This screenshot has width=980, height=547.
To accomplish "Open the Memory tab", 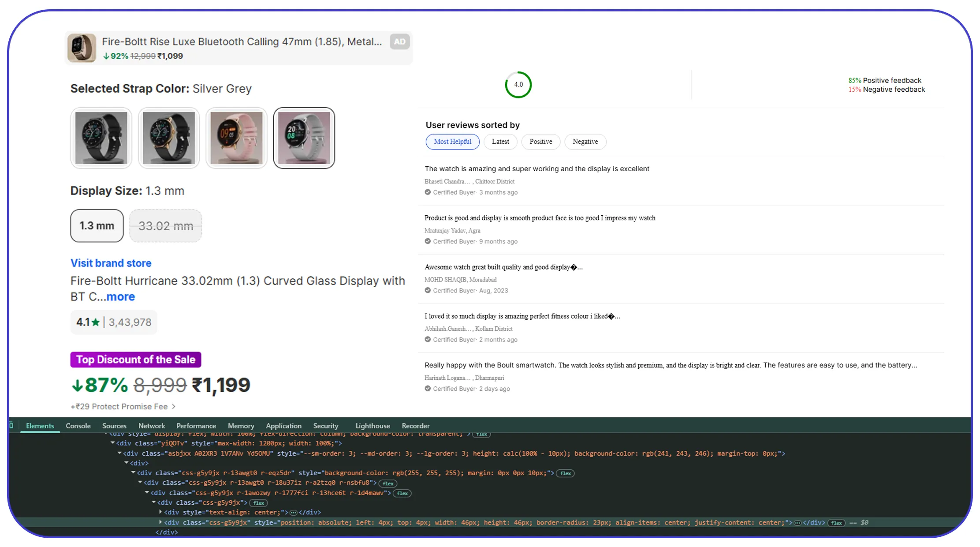I will click(241, 426).
